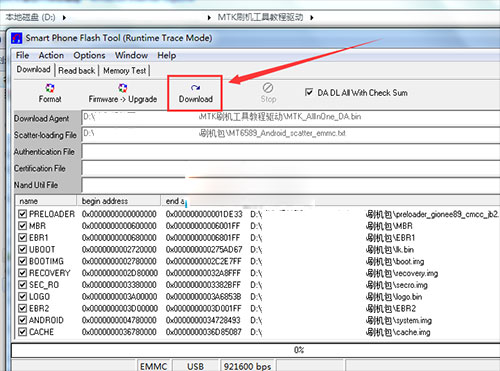This screenshot has width=500, height=371.
Task: Expand the 本地磁盘 (D:) breadcrumb arrow
Action: pyautogui.click(x=64, y=17)
